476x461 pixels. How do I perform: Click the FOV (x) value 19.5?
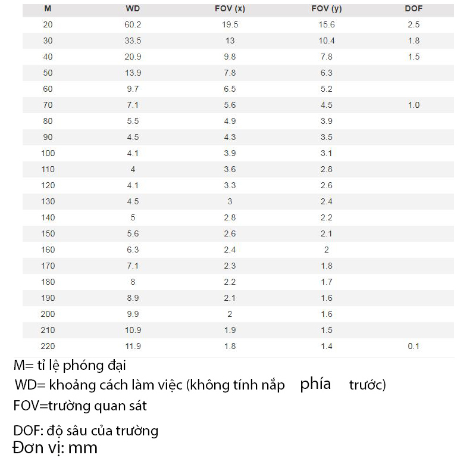tap(230, 25)
